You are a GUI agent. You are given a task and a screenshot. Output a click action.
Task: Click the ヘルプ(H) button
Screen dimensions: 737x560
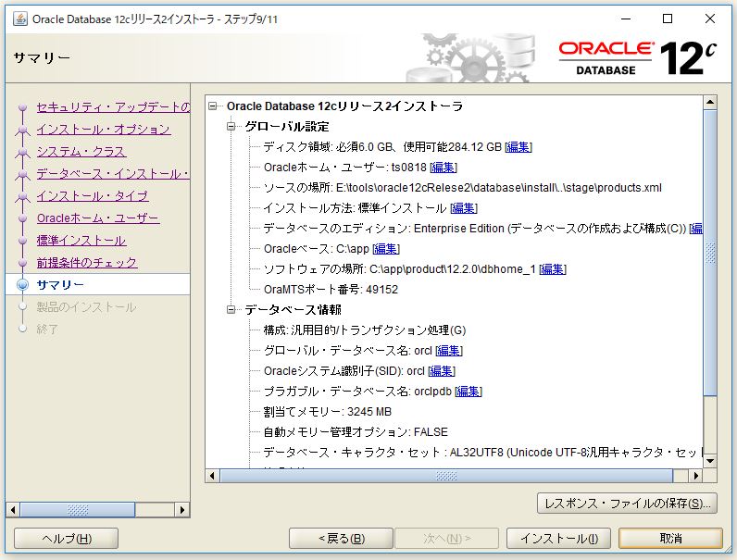(x=67, y=539)
